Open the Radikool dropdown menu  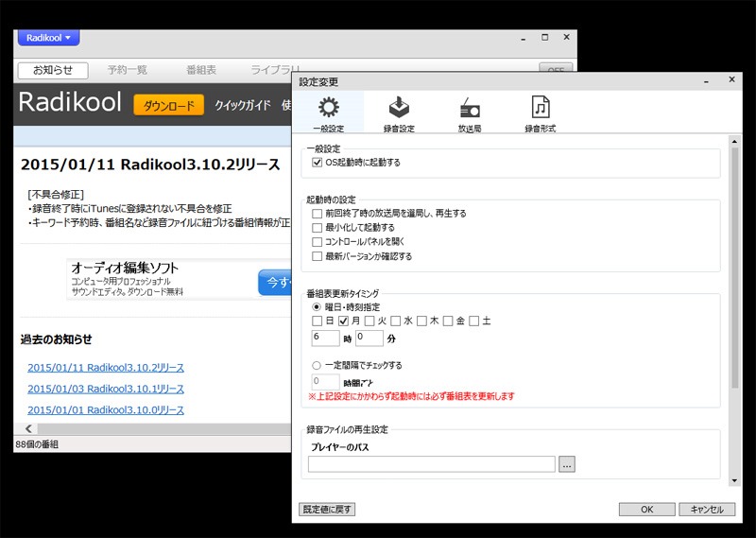49,38
